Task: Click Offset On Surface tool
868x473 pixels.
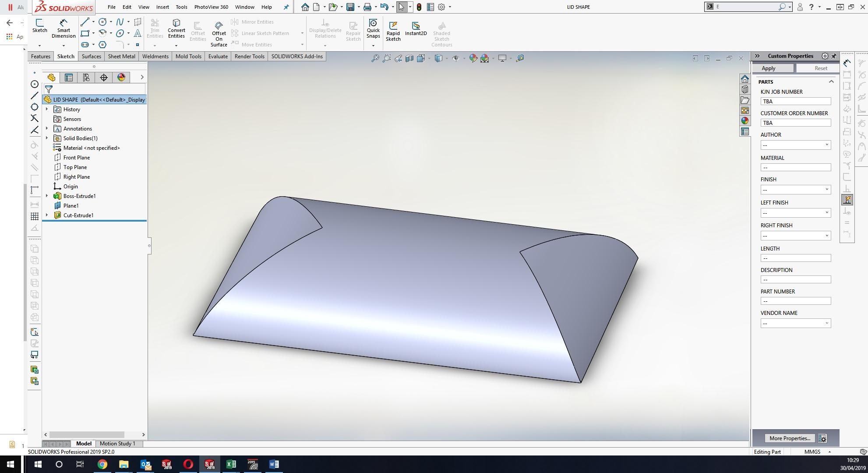Action: (219, 33)
